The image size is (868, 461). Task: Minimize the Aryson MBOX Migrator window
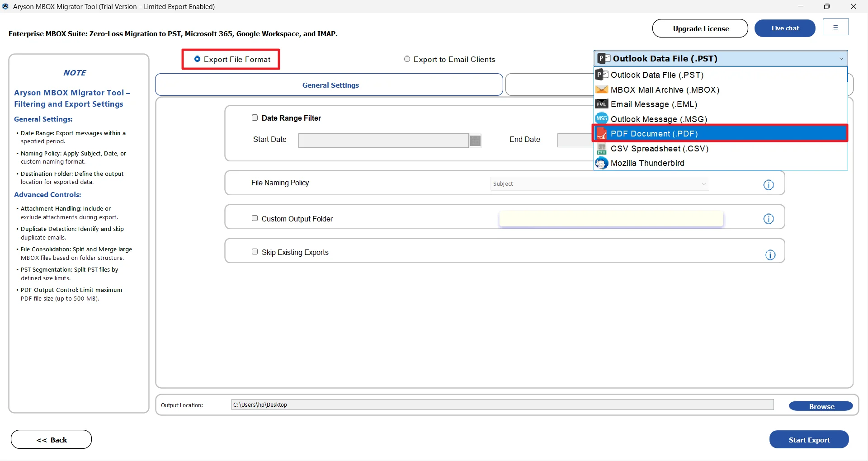800,6
